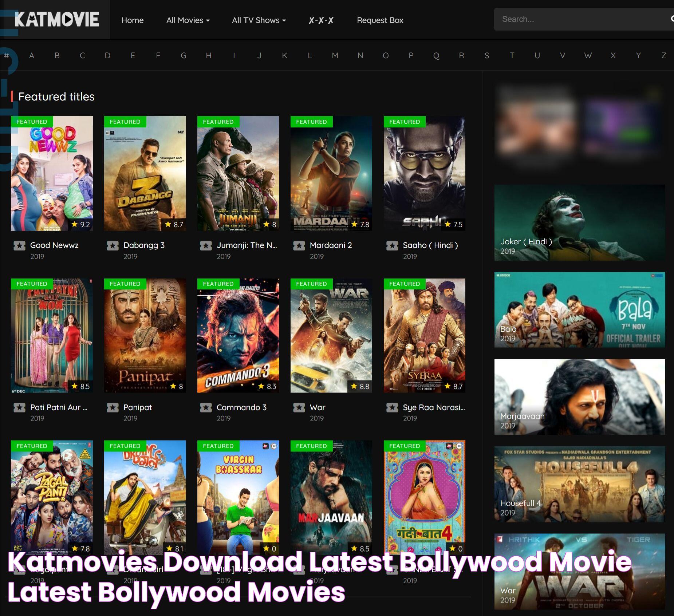Filter titles by letter S
This screenshot has height=616, width=674.
click(487, 56)
